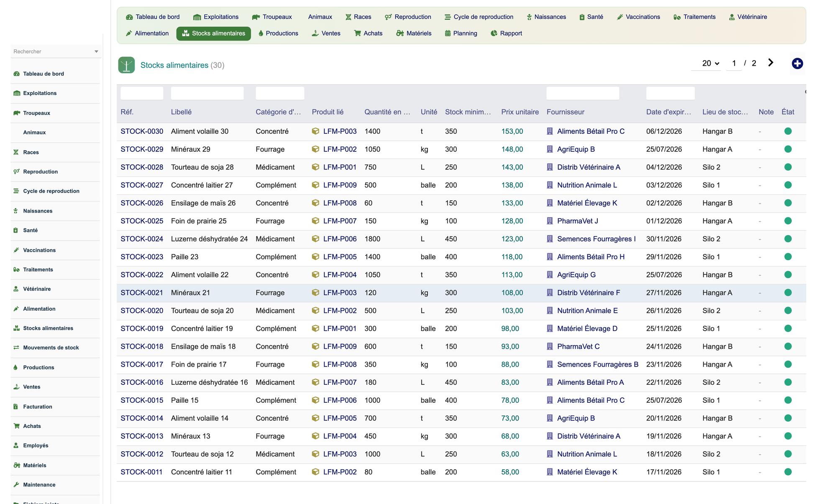Open Traitements in sidebar
Image resolution: width=814 pixels, height=504 pixels.
point(38,269)
